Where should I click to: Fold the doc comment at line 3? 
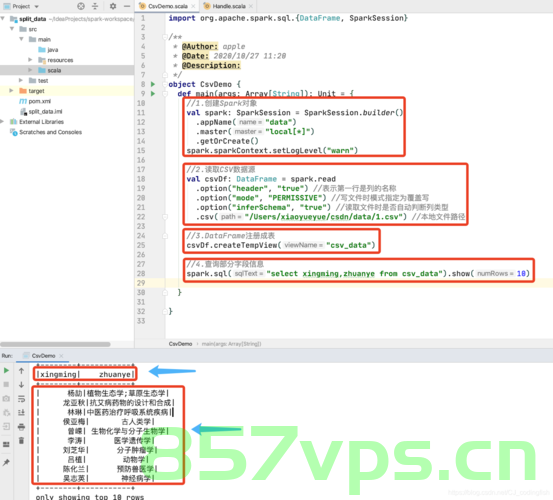pyautogui.click(x=165, y=37)
